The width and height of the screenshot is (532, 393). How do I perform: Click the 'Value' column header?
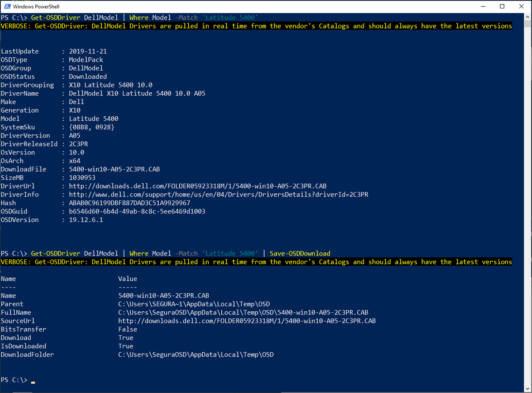128,279
